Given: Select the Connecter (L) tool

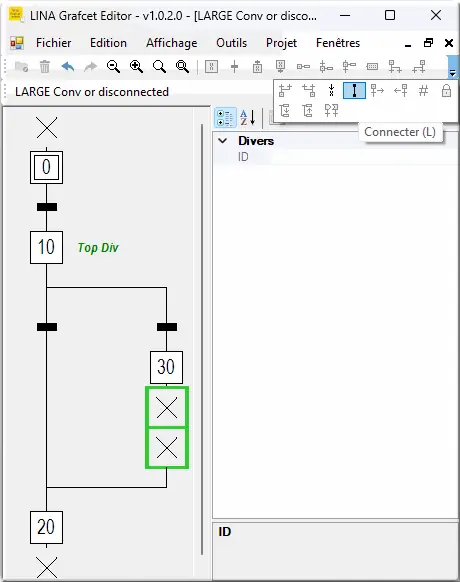Looking at the screenshot, I should (x=354, y=91).
